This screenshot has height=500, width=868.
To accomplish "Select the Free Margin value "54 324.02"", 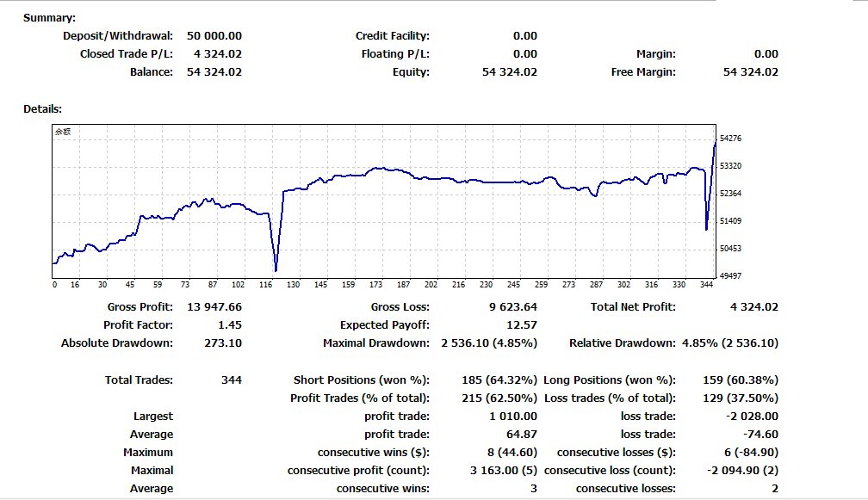I will coord(751,72).
